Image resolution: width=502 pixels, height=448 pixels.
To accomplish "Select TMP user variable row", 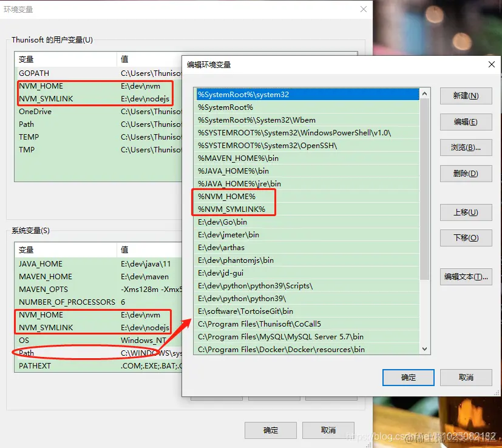I will coord(98,150).
